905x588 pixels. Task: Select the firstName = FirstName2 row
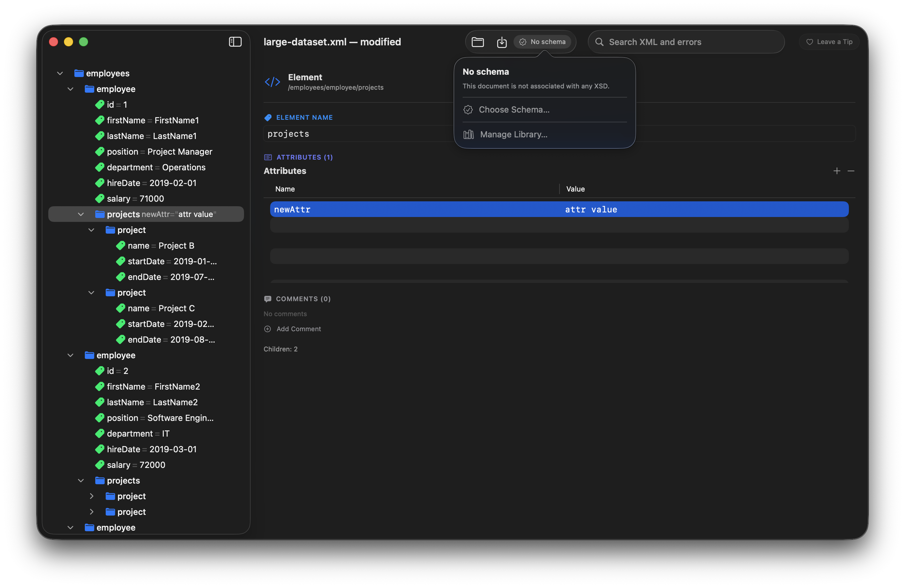tap(146, 387)
